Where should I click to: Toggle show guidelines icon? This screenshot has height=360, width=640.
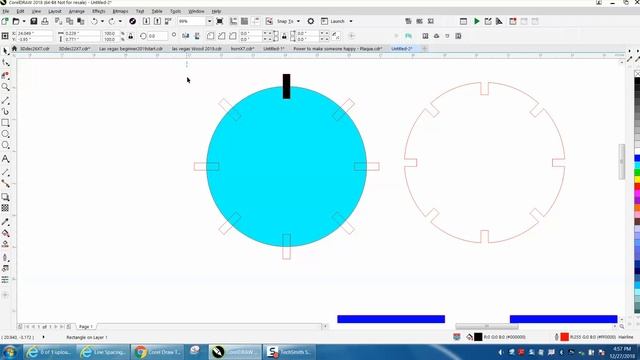(256, 21)
